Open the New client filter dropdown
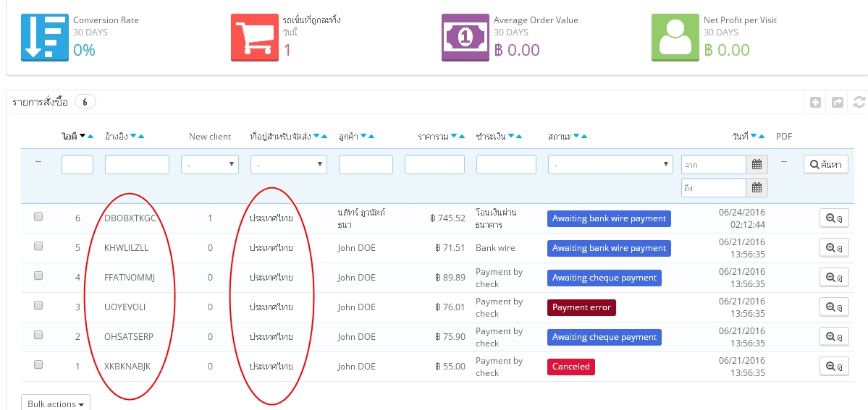This screenshot has height=410, width=868. coord(210,164)
